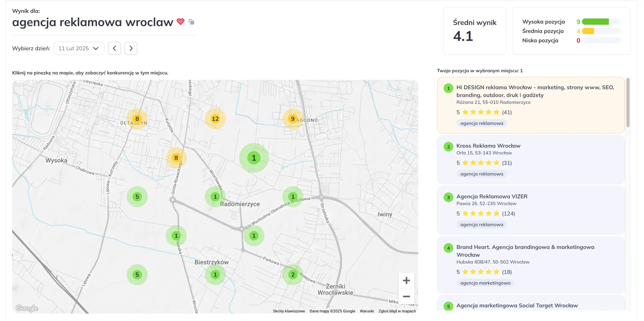Click the empty Niska pozycja bar
The height and width of the screenshot is (321, 644).
(x=601, y=40)
